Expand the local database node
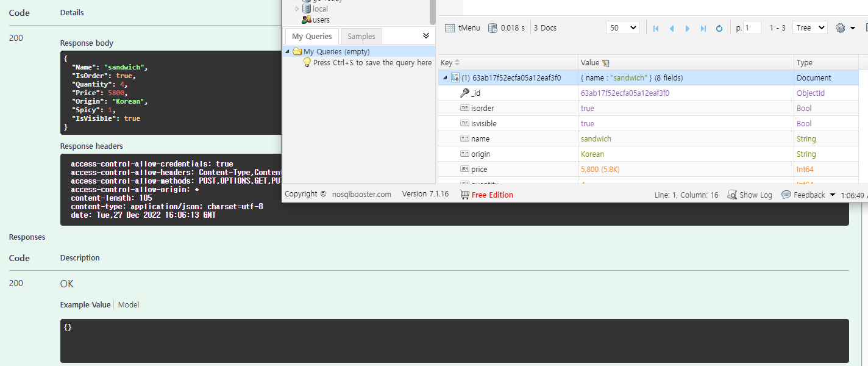The height and width of the screenshot is (366, 868). [297, 9]
